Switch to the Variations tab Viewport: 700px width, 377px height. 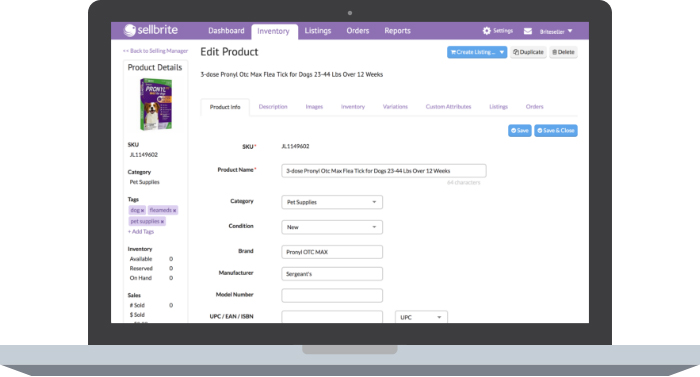tap(395, 107)
